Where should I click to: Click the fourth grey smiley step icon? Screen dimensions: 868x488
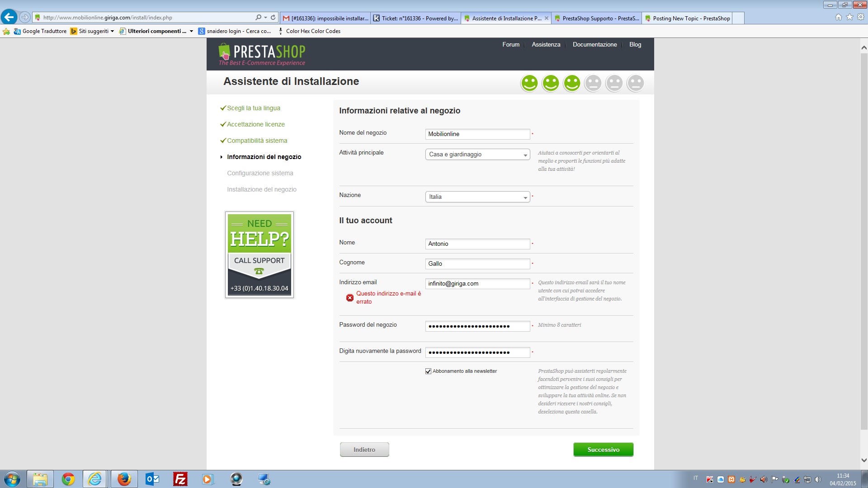(593, 83)
